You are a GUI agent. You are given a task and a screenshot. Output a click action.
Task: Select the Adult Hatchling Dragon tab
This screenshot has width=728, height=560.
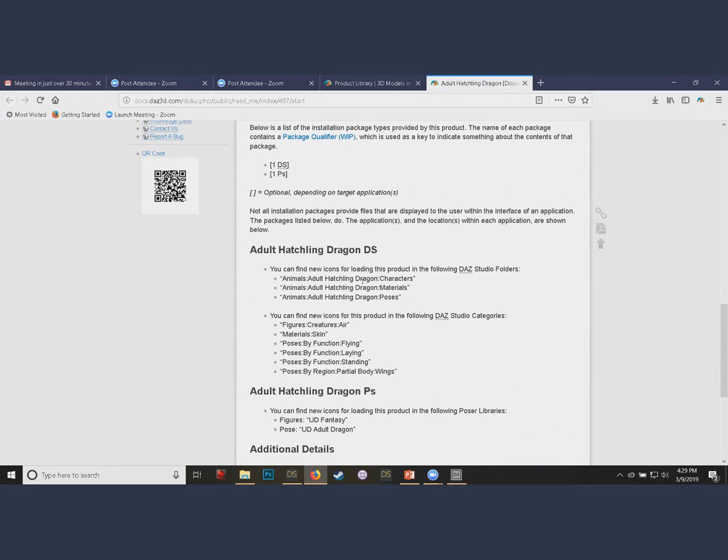click(479, 83)
